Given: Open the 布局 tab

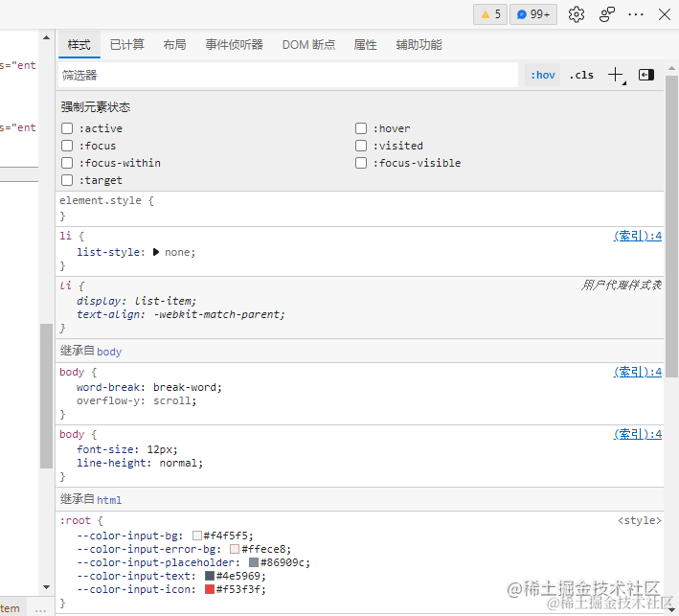Looking at the screenshot, I should (174, 45).
